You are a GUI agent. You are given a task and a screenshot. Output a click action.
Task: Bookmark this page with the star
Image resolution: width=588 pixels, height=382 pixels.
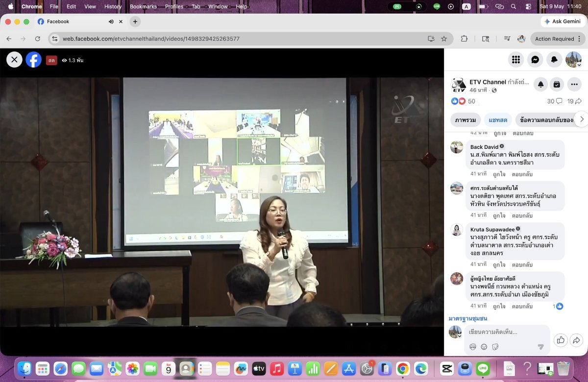444,39
